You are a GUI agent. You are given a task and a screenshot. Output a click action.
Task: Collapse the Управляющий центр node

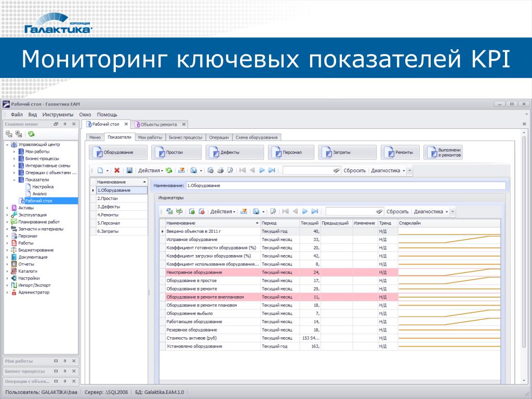[7, 144]
